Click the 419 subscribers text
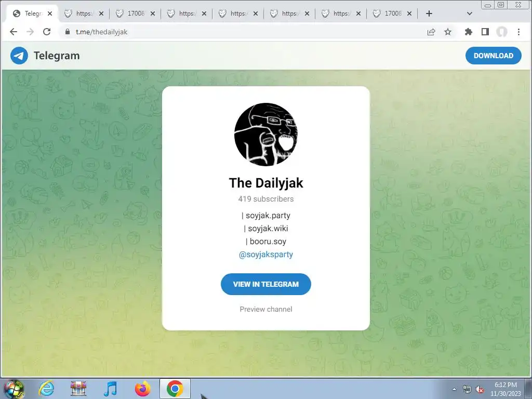 [265, 199]
